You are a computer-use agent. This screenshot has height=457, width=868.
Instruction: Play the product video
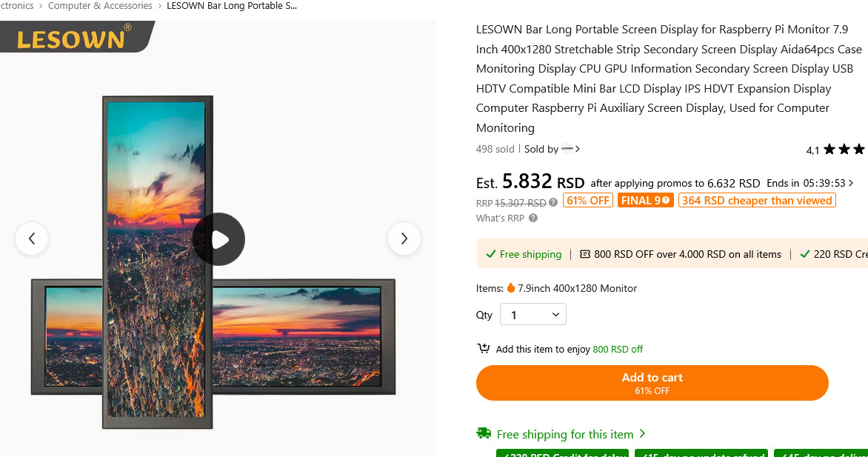pos(218,239)
